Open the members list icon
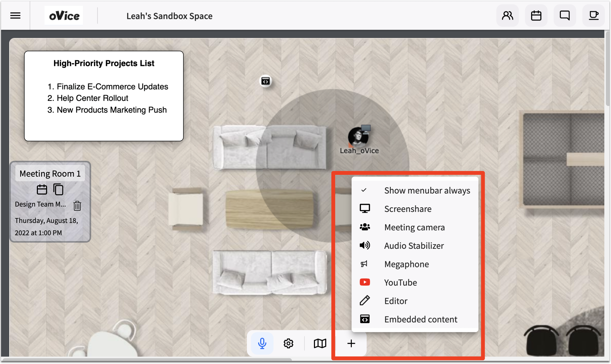This screenshot has width=611, height=364. click(x=507, y=16)
